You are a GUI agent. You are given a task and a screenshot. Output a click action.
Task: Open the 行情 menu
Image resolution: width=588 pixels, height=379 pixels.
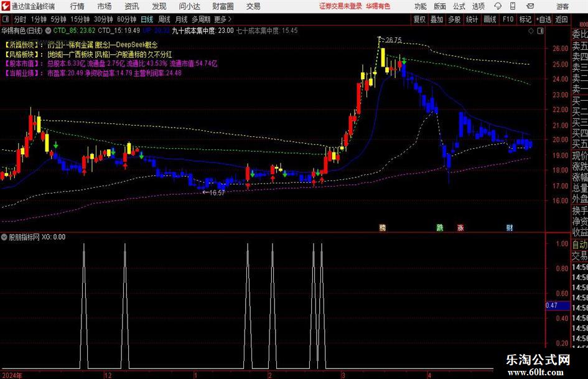tap(77, 6)
